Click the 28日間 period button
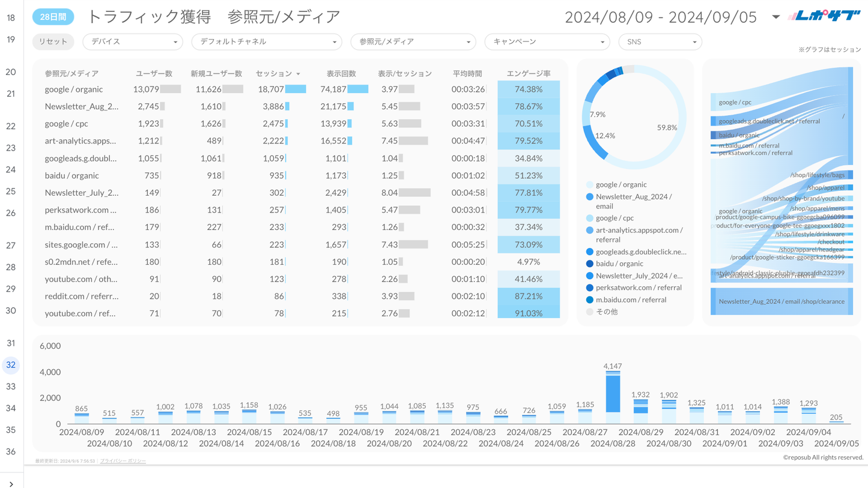 (x=53, y=17)
